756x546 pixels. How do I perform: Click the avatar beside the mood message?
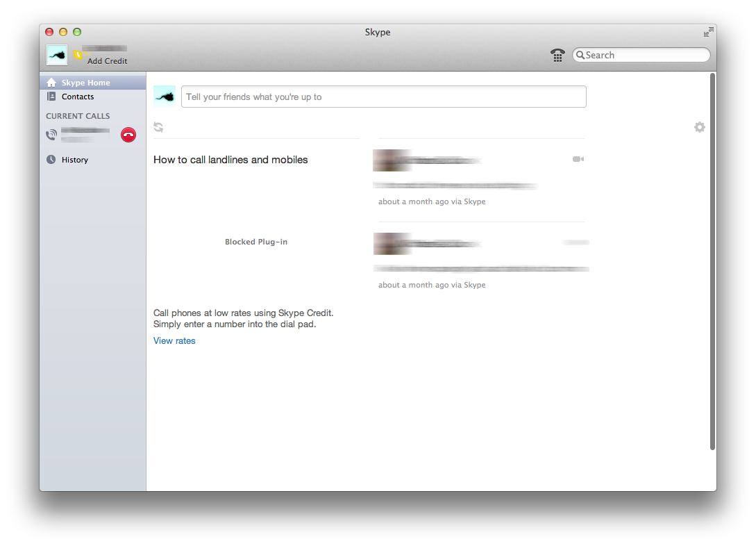point(165,97)
